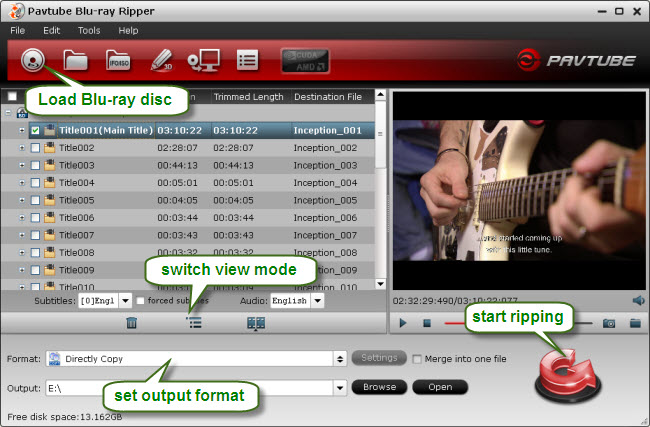This screenshot has height=427, width=650.
Task: Click the Title002 clip icon
Action: 49,148
